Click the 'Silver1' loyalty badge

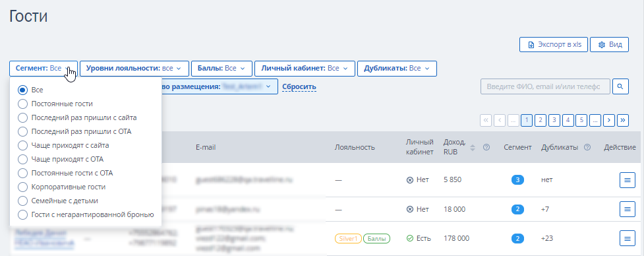point(348,238)
